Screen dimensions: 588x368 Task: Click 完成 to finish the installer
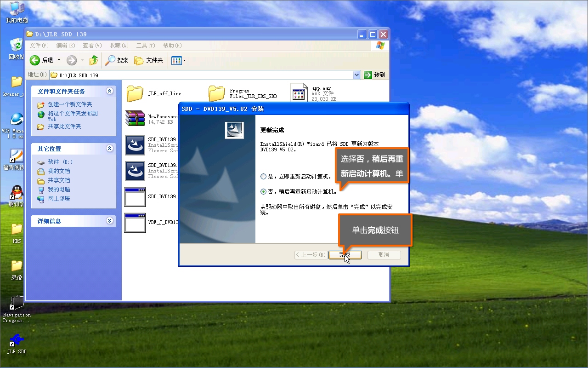pyautogui.click(x=345, y=255)
